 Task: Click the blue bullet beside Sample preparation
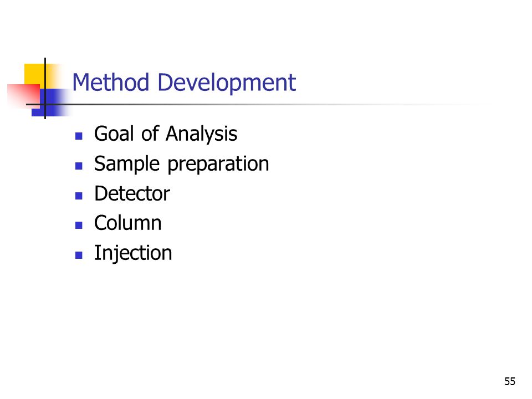pyautogui.click(x=79, y=166)
